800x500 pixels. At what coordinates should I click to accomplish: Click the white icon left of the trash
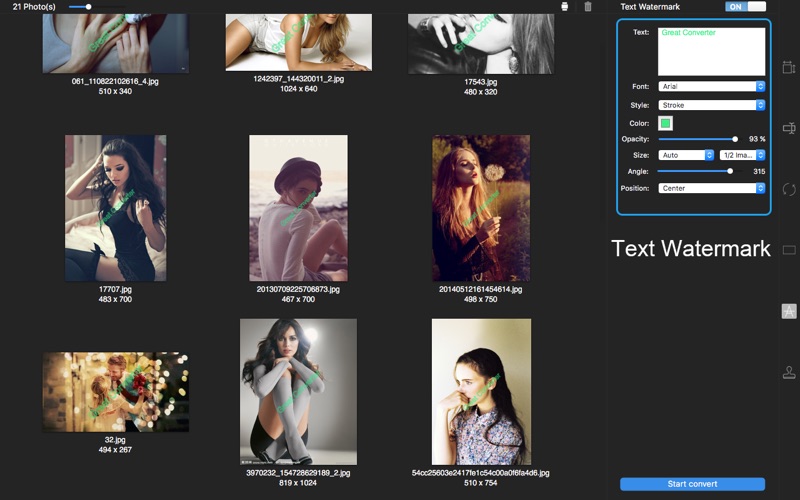(564, 7)
